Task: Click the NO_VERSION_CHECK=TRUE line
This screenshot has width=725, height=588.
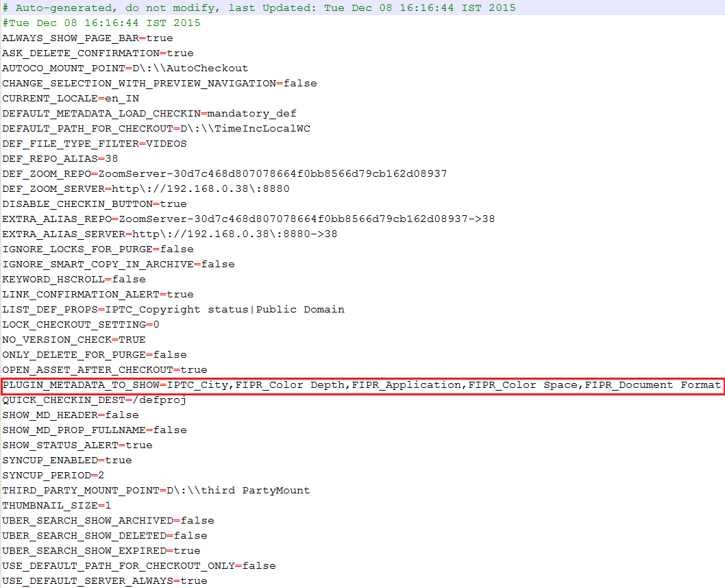Action: click(x=73, y=339)
